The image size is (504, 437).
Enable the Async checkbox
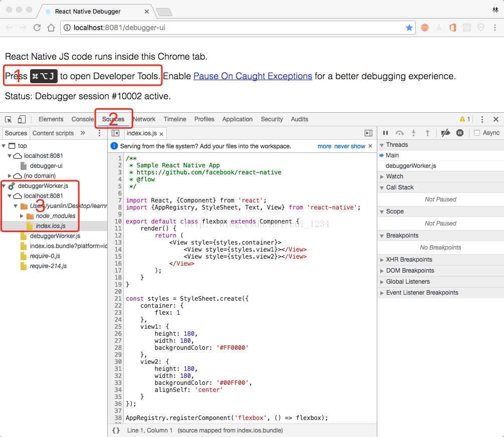(477, 133)
